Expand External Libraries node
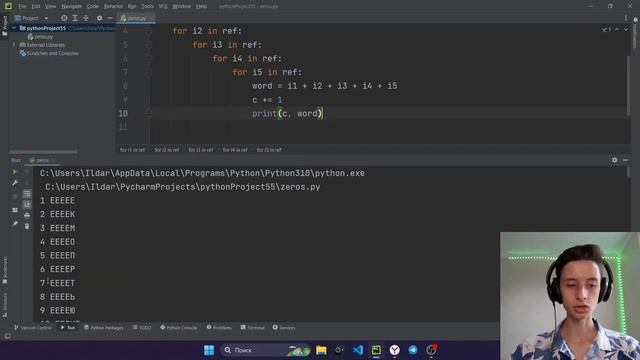The width and height of the screenshot is (640, 360). [x=14, y=44]
